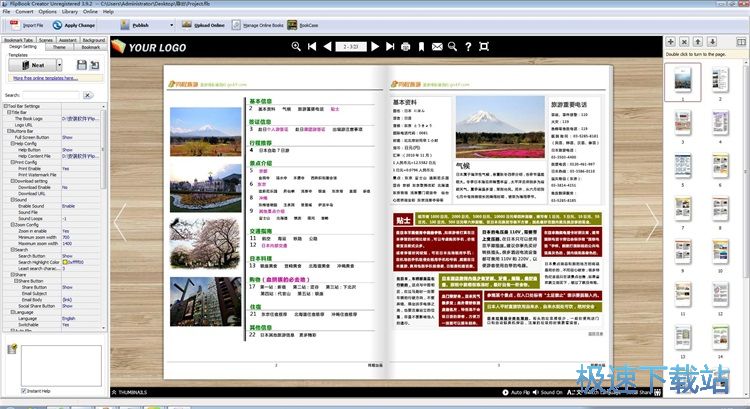Viewport: 750px width, 409px height.
Task: Switch to Background tab
Action: (x=93, y=40)
